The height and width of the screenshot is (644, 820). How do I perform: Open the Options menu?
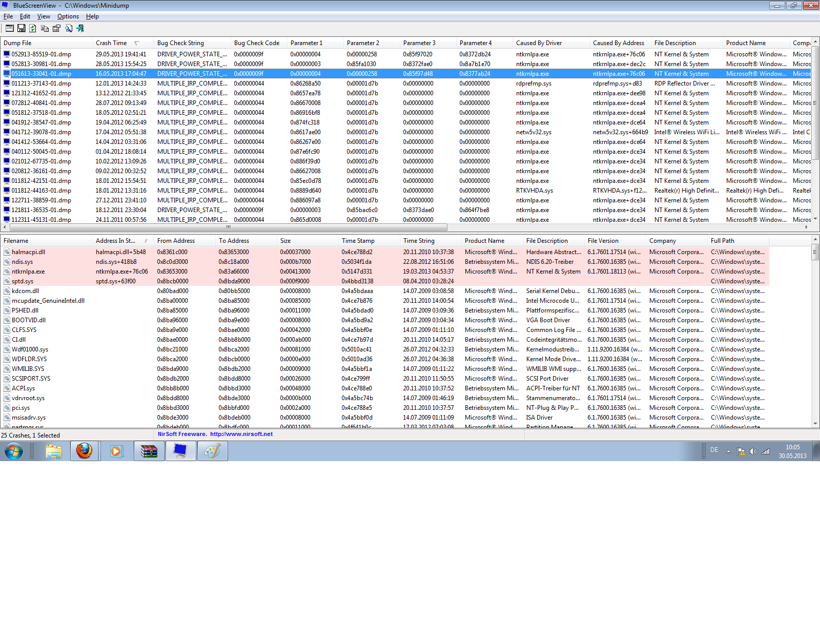68,16
